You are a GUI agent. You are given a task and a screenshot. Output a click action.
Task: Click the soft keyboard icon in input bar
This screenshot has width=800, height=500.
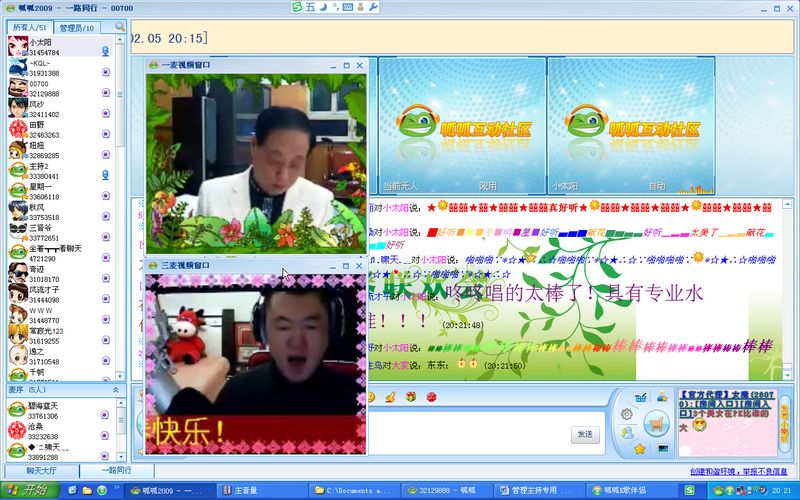[348, 7]
